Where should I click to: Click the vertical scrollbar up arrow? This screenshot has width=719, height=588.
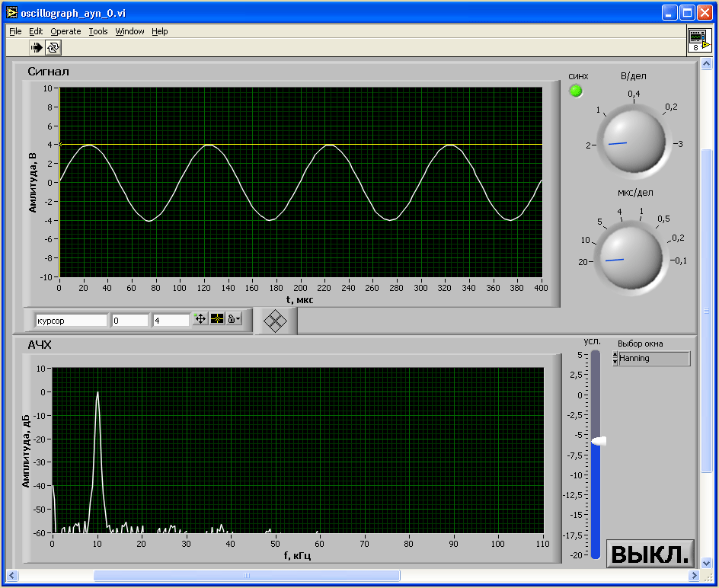click(707, 64)
